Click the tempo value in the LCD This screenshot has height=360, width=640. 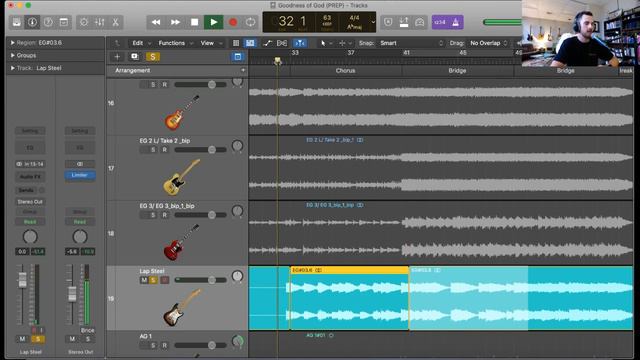327,18
